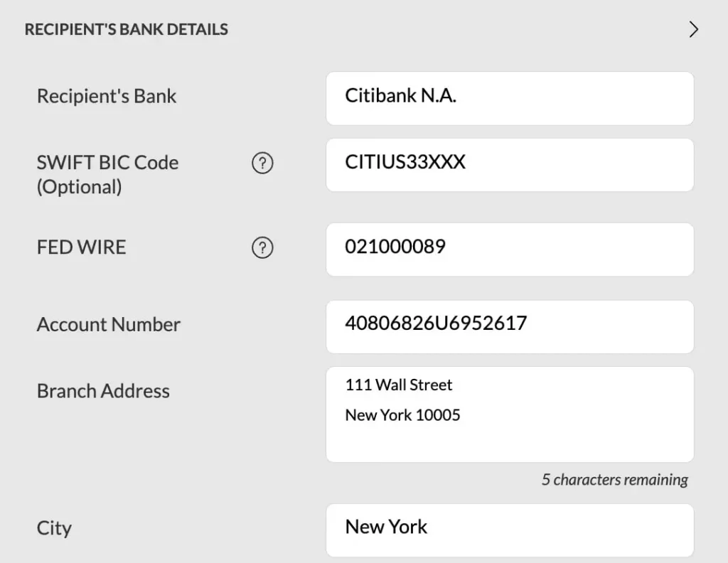
Task: Click the Recipient's Bank field showing Citibank N.A.
Action: [x=509, y=98]
